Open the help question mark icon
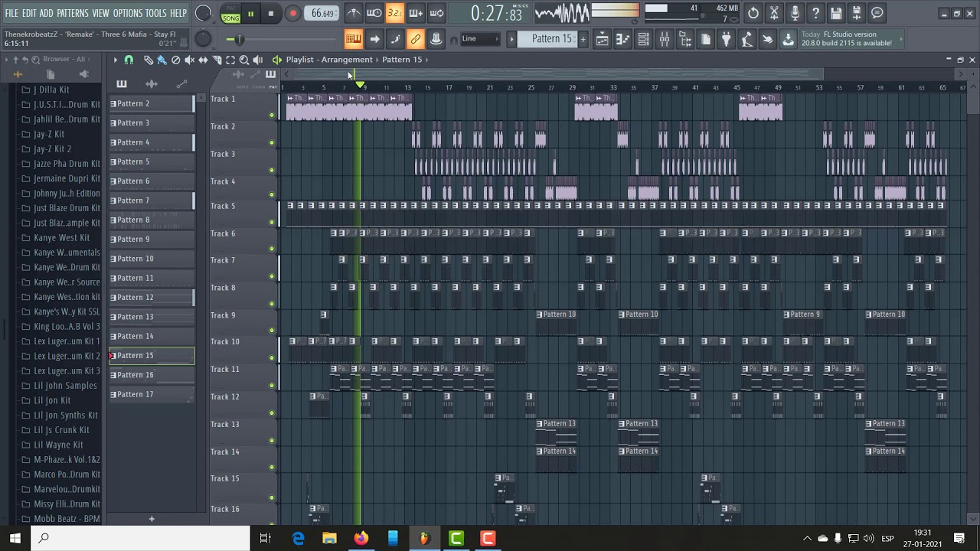Screen dimensions: 980x551 tap(815, 13)
